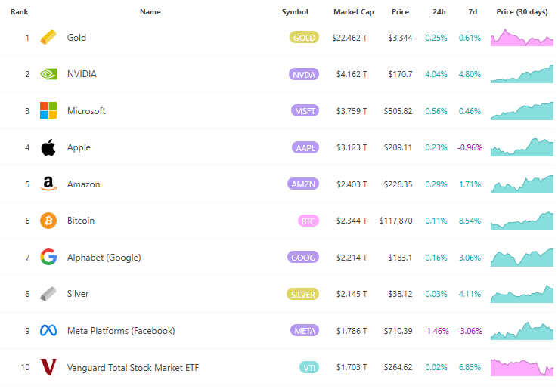The width and height of the screenshot is (558, 392).
Task: Open Bitcoin's 30-day price chart
Action: click(522, 221)
